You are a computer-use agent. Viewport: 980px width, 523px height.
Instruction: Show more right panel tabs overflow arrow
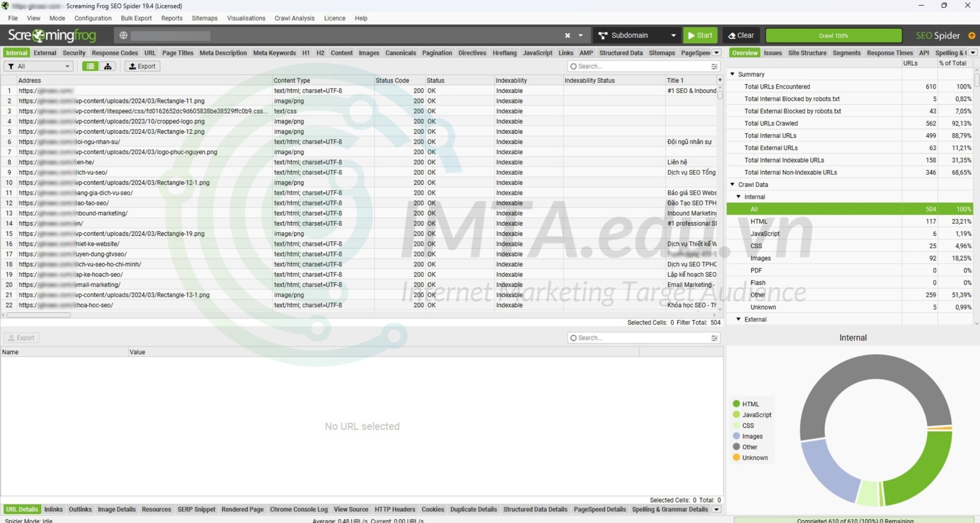tap(973, 53)
